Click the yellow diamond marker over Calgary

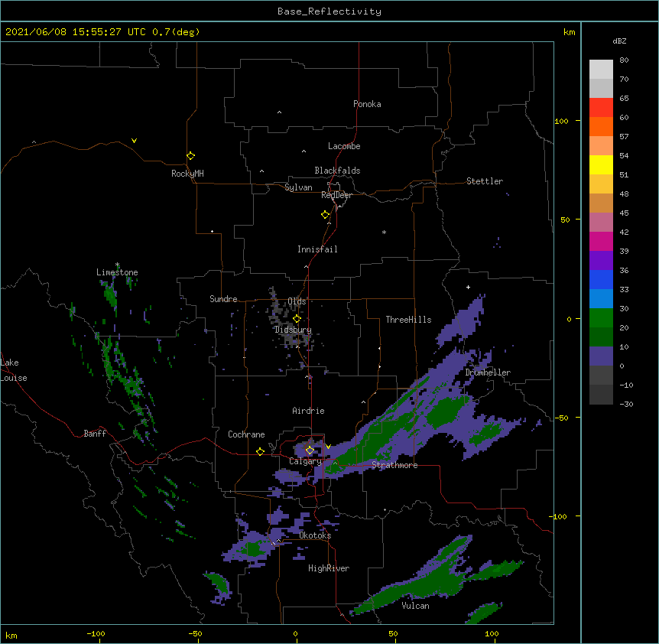click(310, 450)
